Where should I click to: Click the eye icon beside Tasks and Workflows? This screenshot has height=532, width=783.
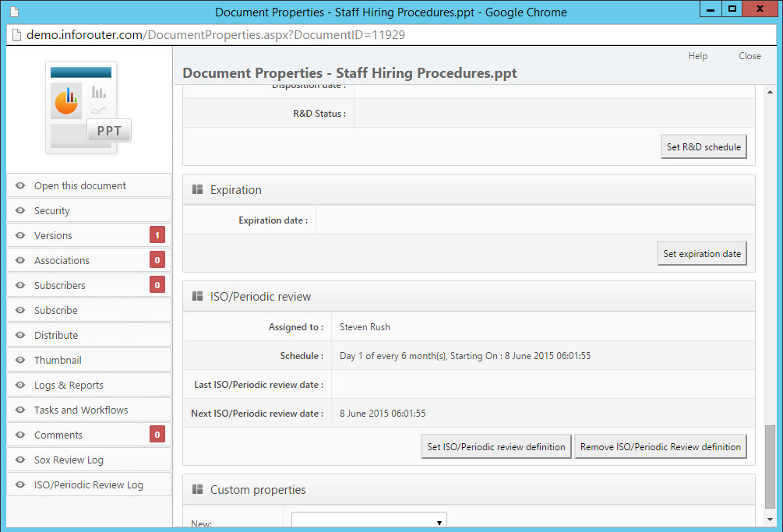tap(20, 410)
